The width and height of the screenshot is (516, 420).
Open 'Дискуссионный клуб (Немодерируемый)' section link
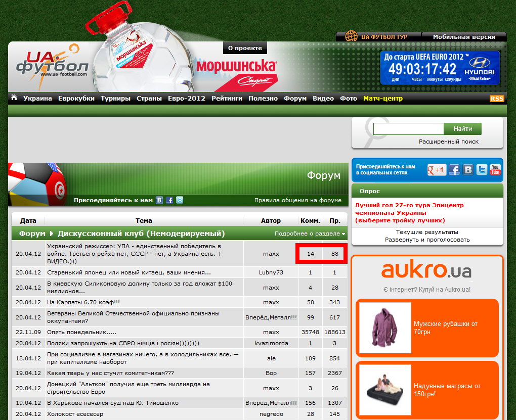(x=141, y=234)
